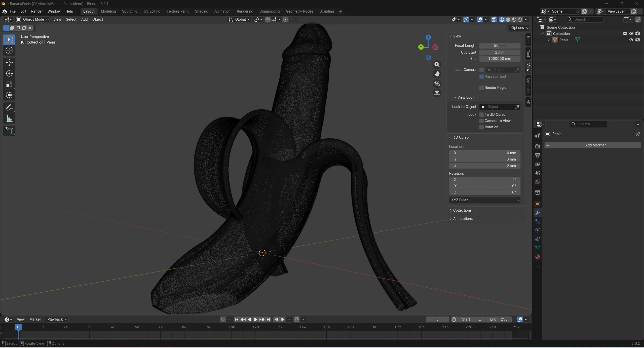Select the Measure tool
The height and width of the screenshot is (348, 644).
coord(9,119)
